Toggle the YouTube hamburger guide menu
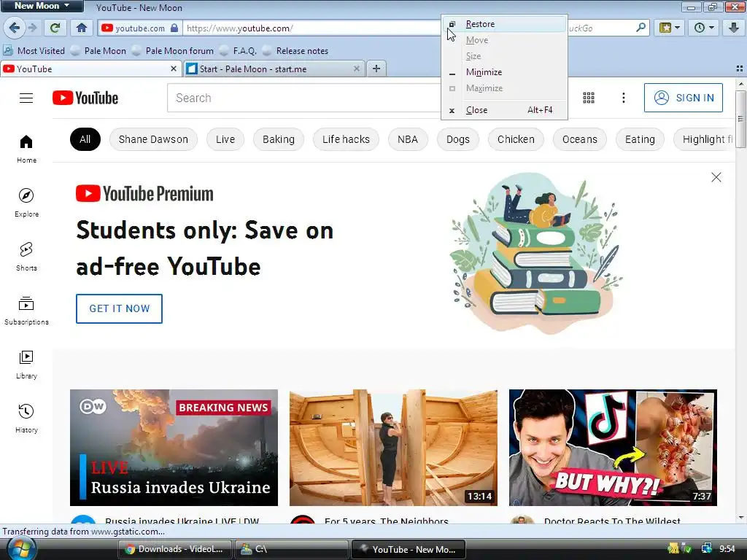This screenshot has height=560, width=747. coord(26,98)
